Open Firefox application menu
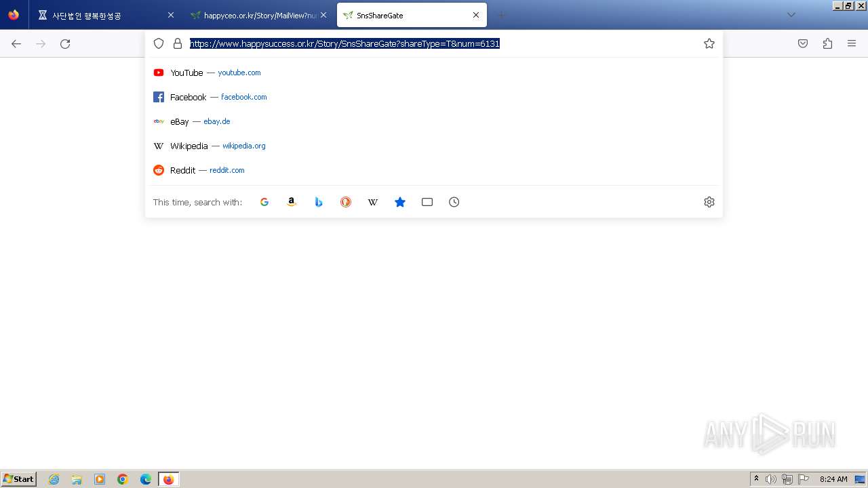The image size is (868, 488). (852, 43)
